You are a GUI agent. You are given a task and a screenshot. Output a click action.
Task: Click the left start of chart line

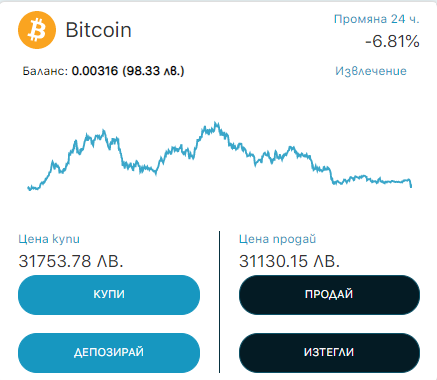coord(29,188)
